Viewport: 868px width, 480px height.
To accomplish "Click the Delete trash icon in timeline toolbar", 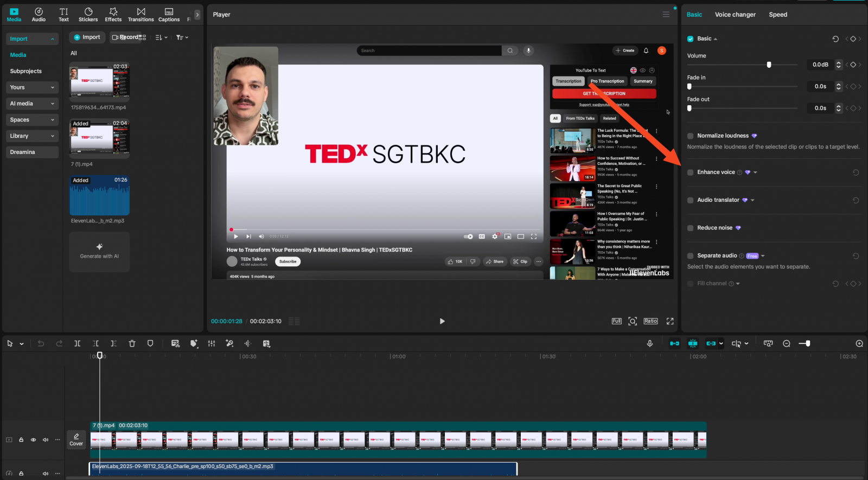I will pyautogui.click(x=132, y=343).
